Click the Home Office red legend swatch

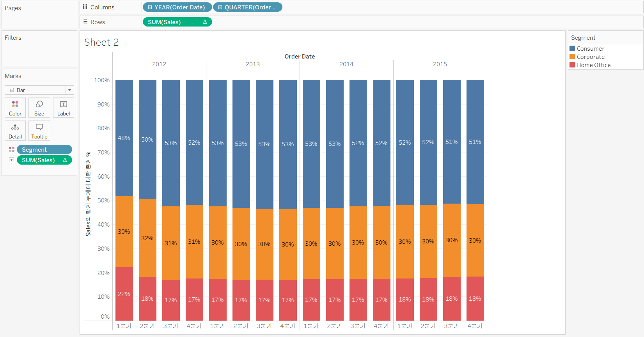pyautogui.click(x=572, y=65)
